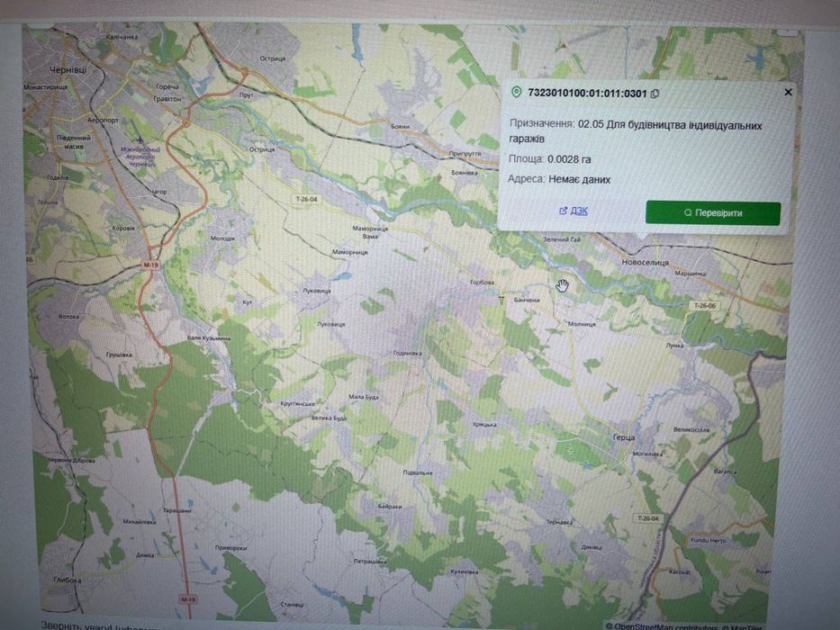Click the M-19 road shield near Станівці

(x=187, y=599)
